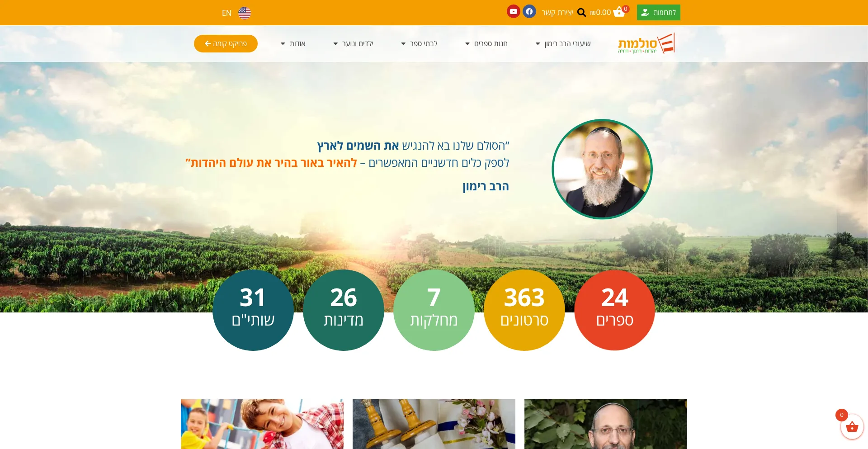
Task: Click the red 24 ספרים circle
Action: (x=614, y=310)
